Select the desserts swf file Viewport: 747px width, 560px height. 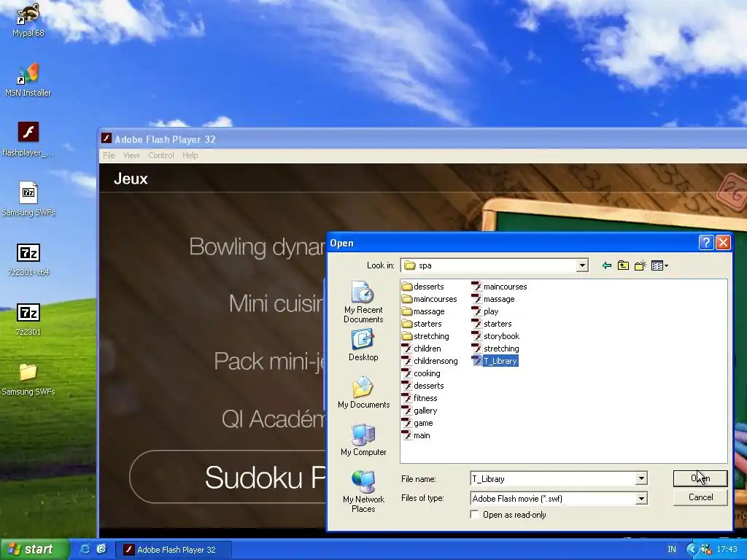click(x=422, y=386)
